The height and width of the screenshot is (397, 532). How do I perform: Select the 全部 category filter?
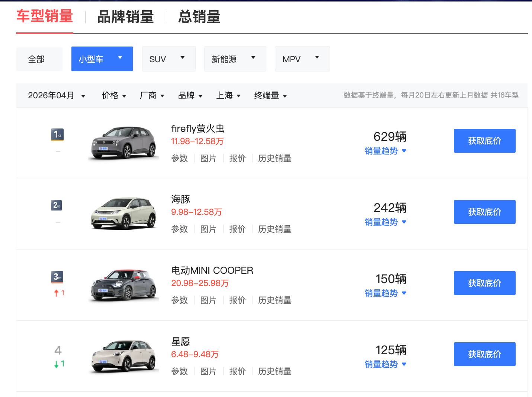39,59
